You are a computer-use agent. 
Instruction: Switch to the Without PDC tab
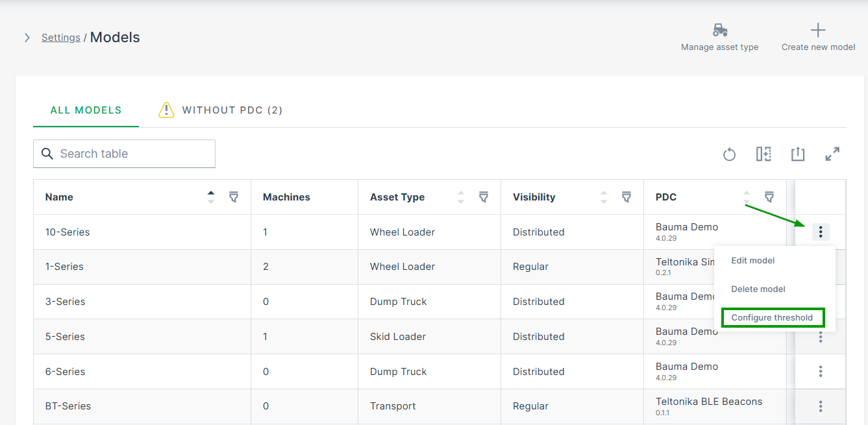coord(221,110)
